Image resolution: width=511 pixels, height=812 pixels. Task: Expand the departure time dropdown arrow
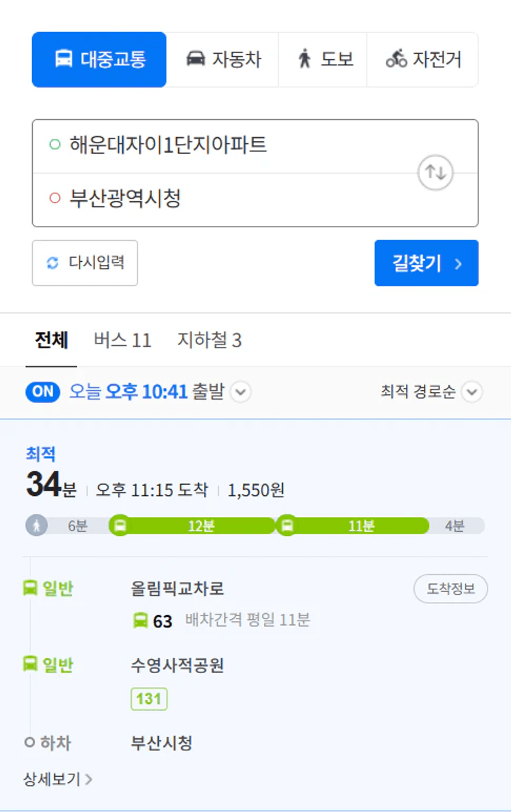[x=241, y=392]
